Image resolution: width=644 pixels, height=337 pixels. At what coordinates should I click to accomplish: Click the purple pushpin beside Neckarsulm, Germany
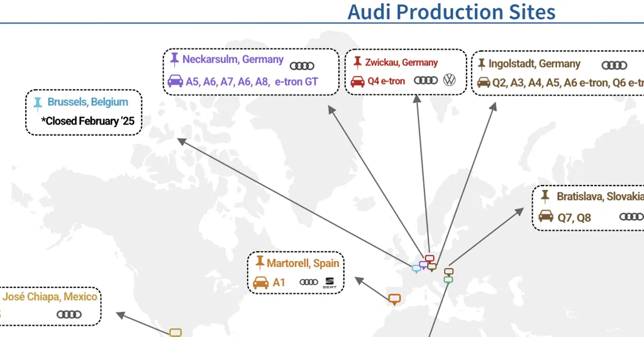point(175,60)
